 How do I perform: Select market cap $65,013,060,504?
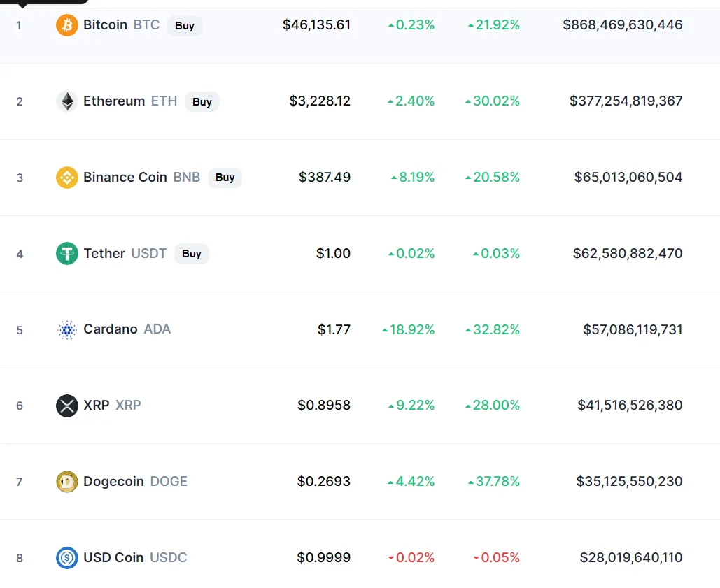coord(628,177)
